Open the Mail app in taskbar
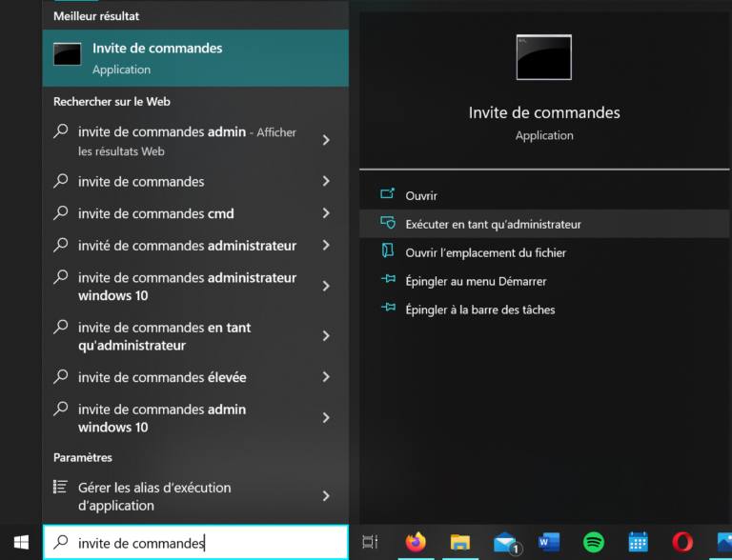This screenshot has height=560, width=732. click(x=507, y=543)
